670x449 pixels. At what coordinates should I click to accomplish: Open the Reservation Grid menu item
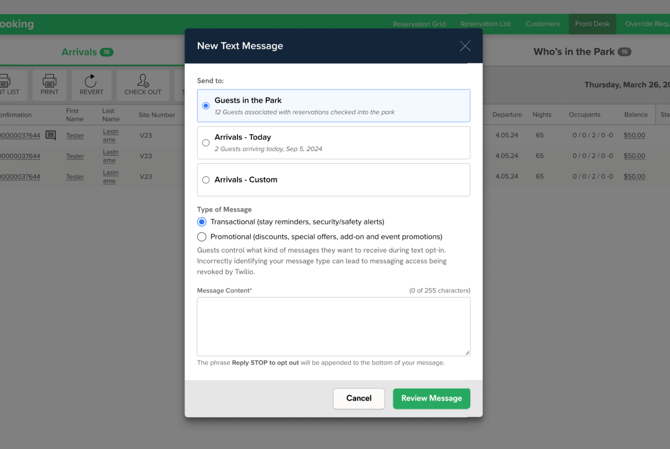pyautogui.click(x=419, y=24)
